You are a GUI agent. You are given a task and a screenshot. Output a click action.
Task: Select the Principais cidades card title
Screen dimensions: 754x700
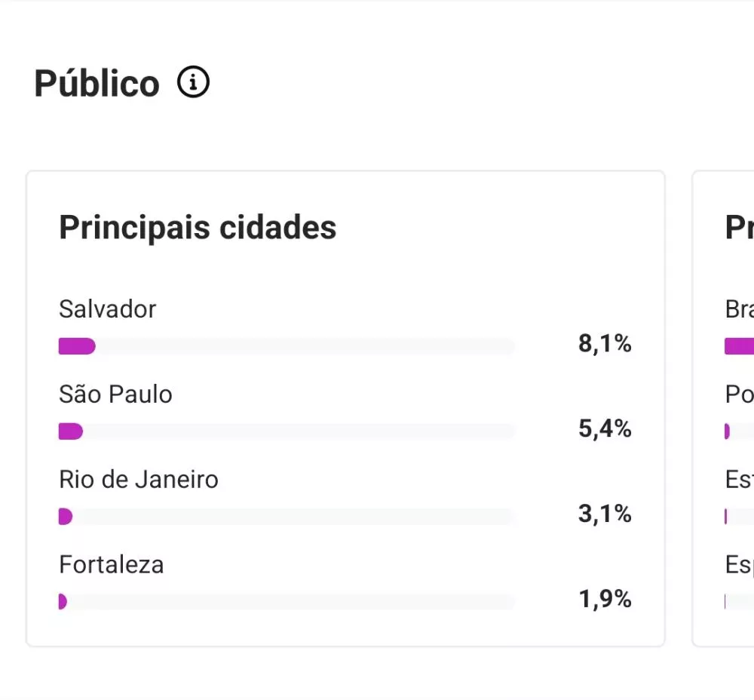(198, 227)
